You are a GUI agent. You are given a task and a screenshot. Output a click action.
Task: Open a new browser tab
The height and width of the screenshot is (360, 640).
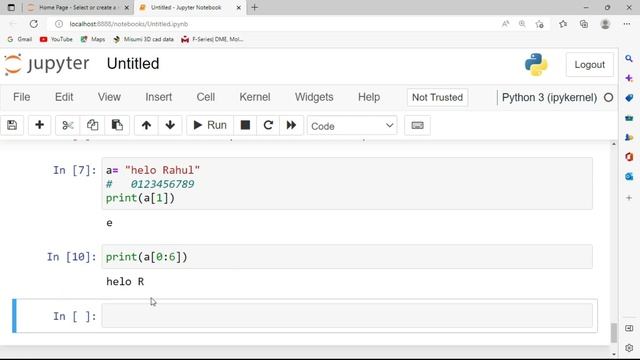(254, 7)
